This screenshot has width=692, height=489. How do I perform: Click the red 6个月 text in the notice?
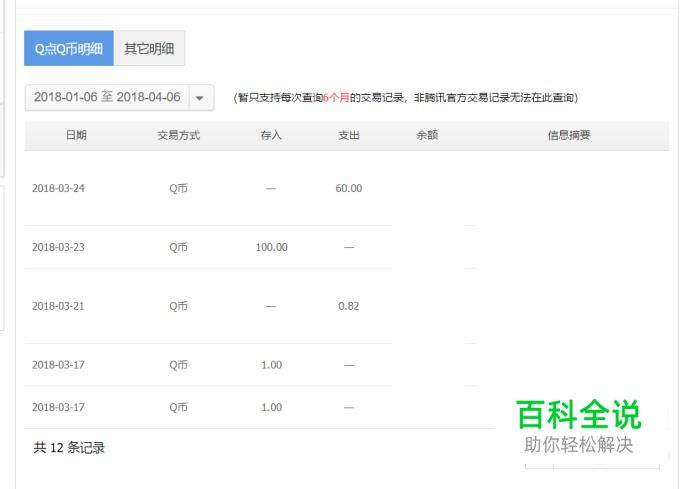click(x=336, y=98)
